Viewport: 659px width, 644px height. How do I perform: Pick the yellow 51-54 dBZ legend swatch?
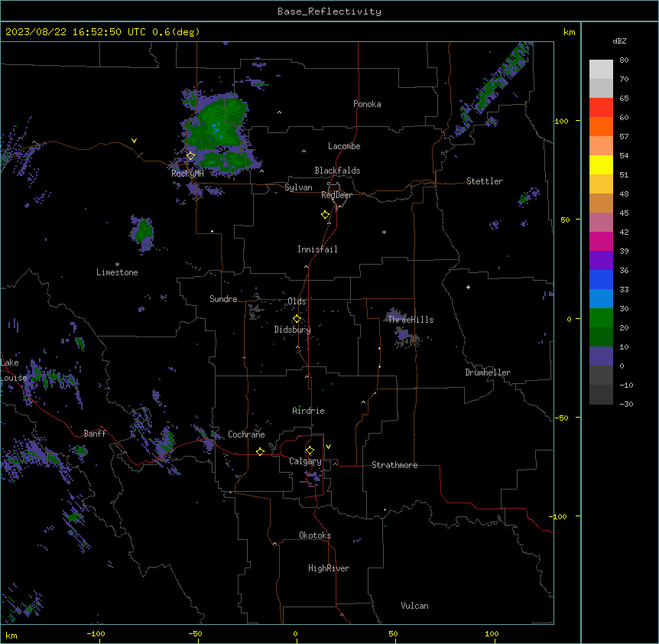point(601,164)
